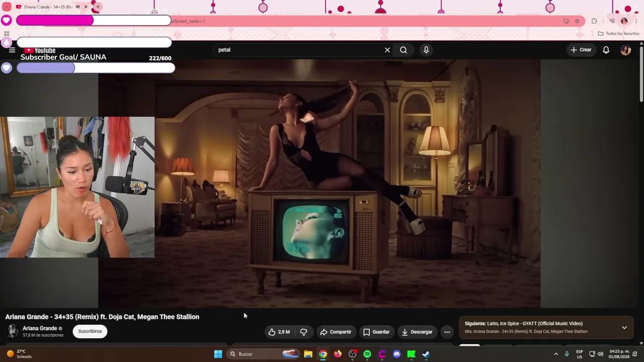This screenshot has width=644, height=362.
Task: Open the Ariana Grande channel name link
Action: 40,328
